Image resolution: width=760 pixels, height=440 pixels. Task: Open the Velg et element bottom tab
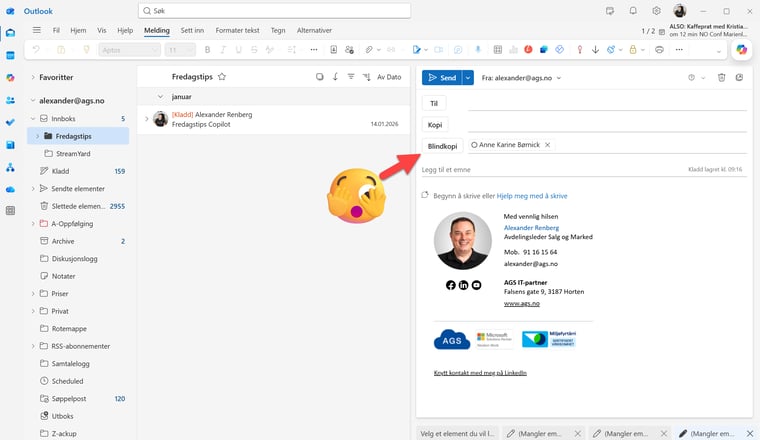click(457, 433)
